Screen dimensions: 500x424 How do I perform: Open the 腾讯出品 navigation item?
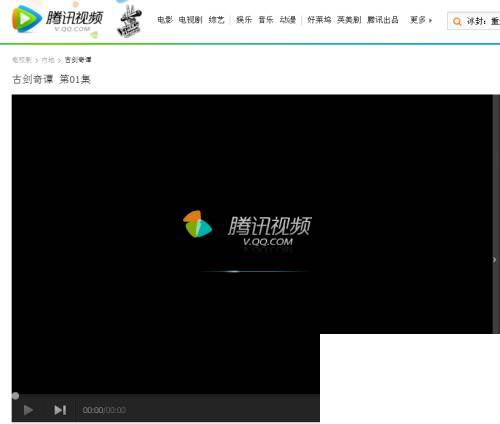point(383,20)
